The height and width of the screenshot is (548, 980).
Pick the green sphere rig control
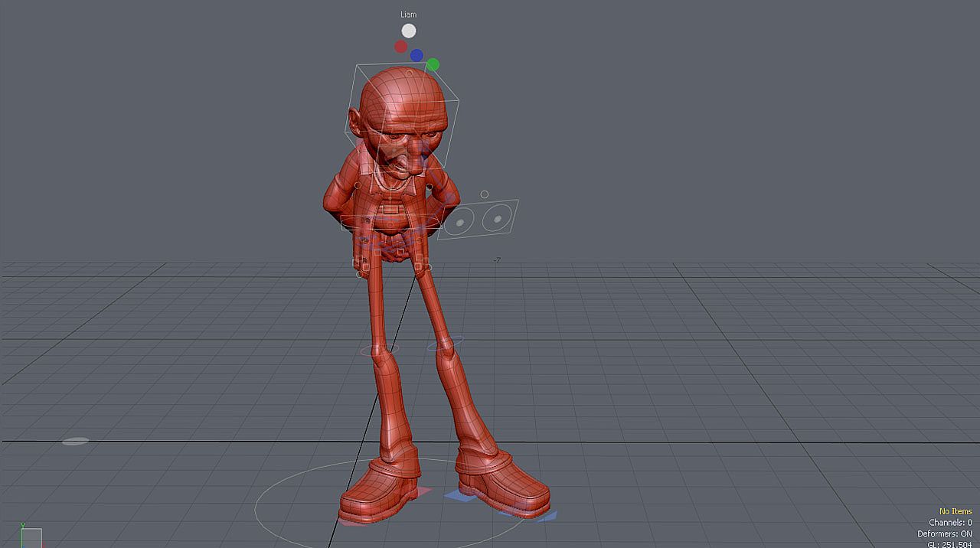coord(433,65)
